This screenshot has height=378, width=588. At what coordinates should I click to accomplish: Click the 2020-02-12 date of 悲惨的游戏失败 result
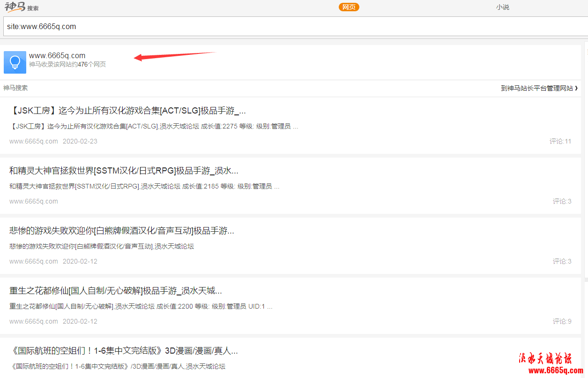click(80, 261)
